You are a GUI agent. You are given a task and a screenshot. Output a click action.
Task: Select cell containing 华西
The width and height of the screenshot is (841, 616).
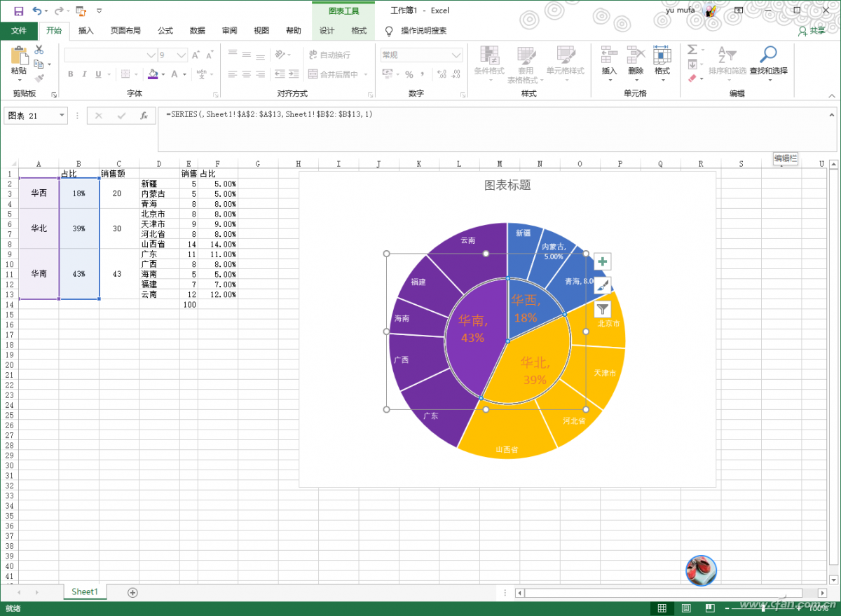click(39, 193)
